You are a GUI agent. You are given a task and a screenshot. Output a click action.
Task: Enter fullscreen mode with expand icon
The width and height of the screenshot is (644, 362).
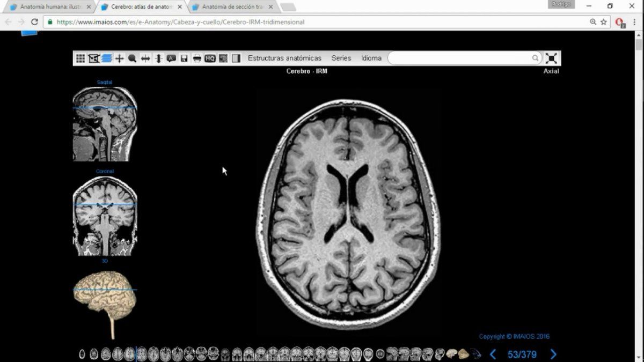[551, 58]
